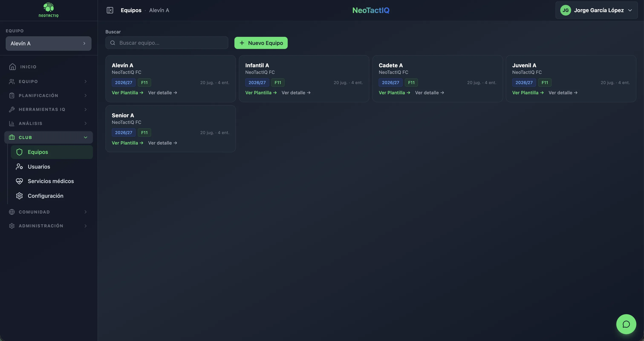Open Servicios médicos menu item
The image size is (644, 341).
click(52, 181)
